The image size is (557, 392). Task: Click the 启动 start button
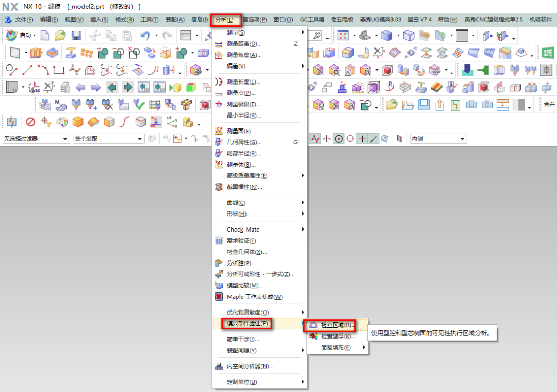[21, 36]
